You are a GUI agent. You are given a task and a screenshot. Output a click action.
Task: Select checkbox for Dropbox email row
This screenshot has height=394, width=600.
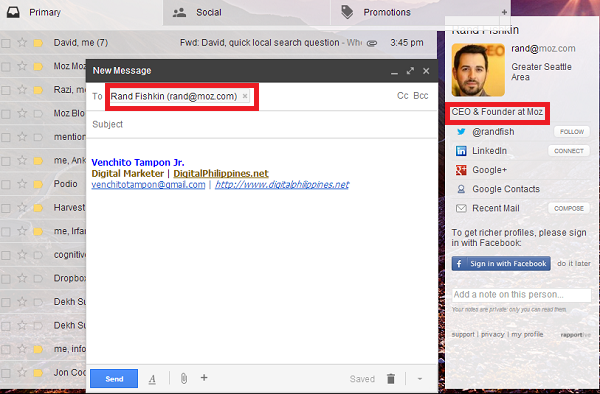click(x=6, y=278)
